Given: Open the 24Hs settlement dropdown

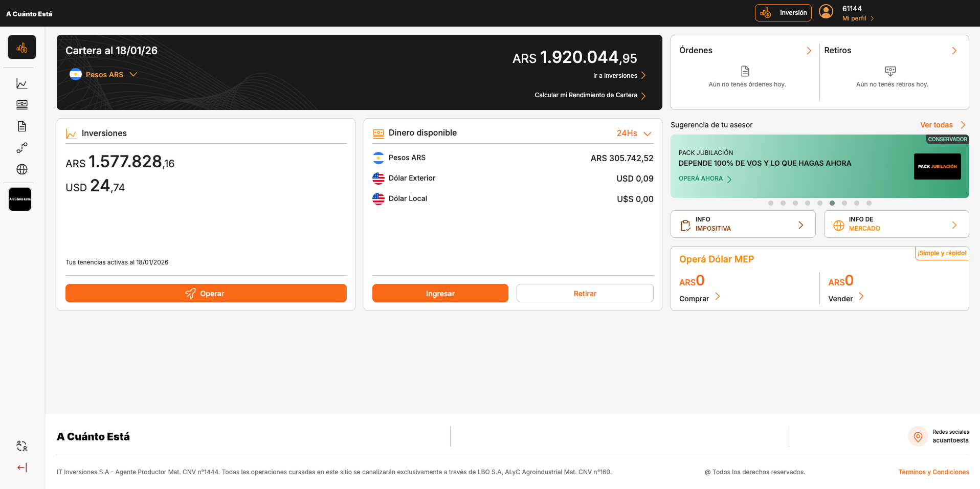Looking at the screenshot, I should [633, 133].
